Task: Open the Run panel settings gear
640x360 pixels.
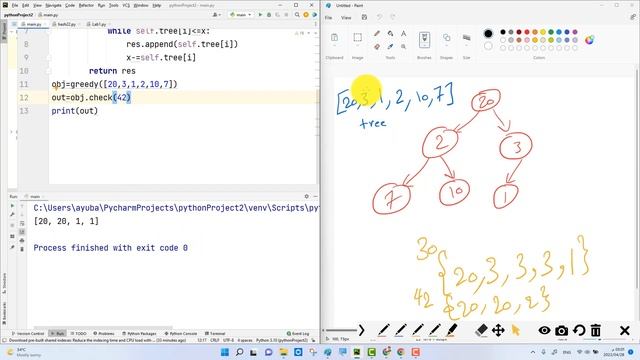Action: pos(307,196)
